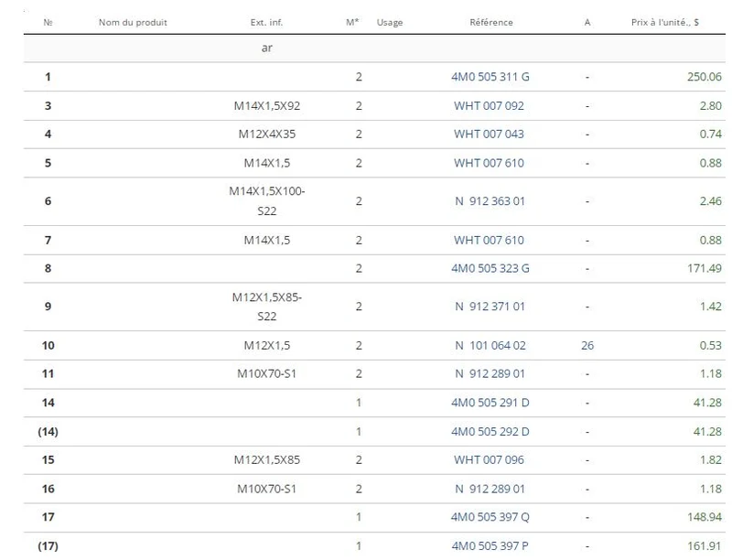Select part link 4M0 505 323 G

pos(490,268)
